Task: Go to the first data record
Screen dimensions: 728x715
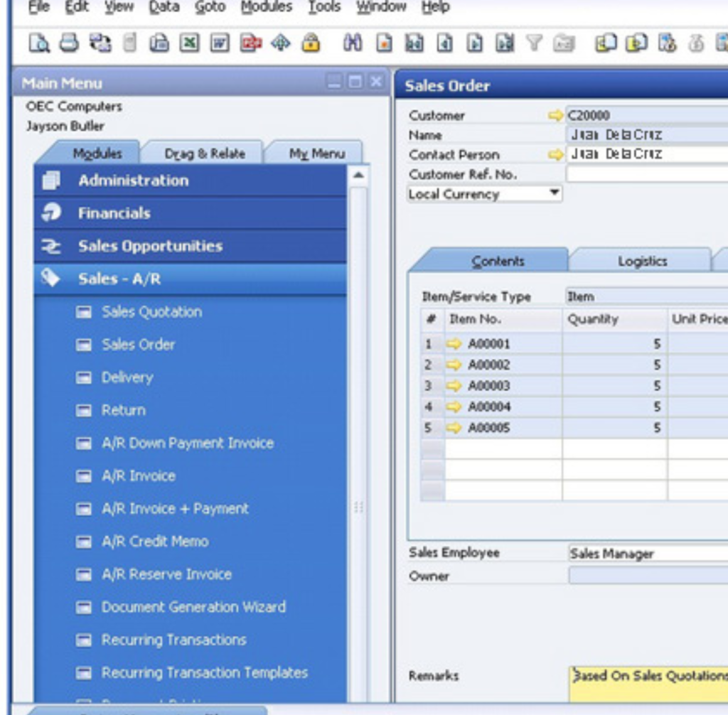Action: coord(414,43)
